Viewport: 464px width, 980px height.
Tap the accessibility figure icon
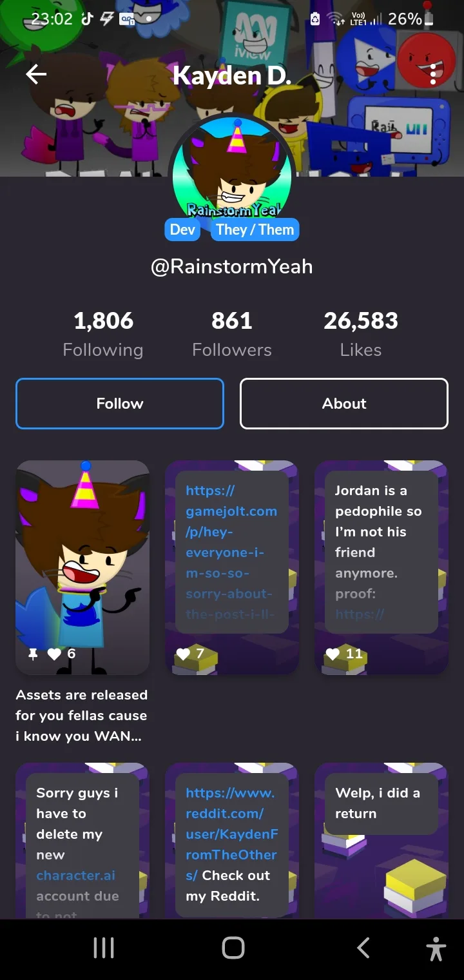pyautogui.click(x=436, y=948)
